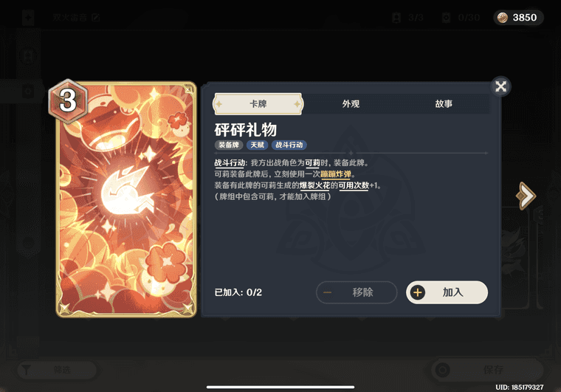Click the underlined 战斗行动 term in the description
The width and height of the screenshot is (561, 392).
point(230,162)
